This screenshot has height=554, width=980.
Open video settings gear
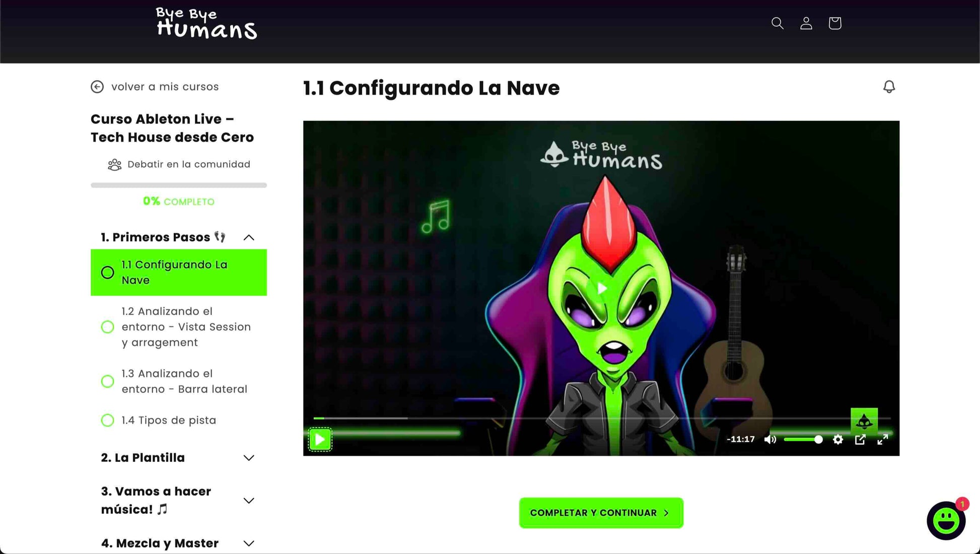tap(837, 440)
